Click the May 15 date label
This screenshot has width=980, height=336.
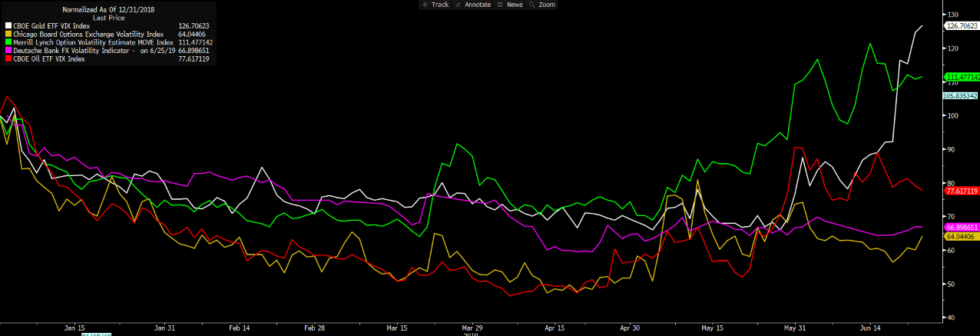pos(712,328)
